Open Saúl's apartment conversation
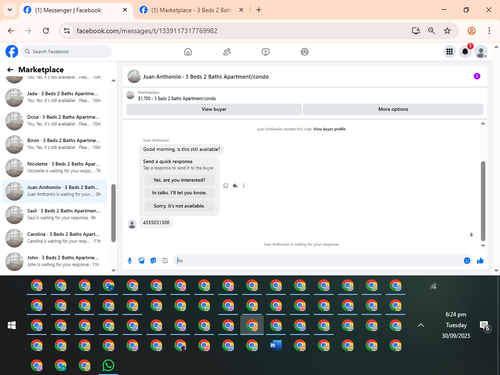The height and width of the screenshot is (375, 500). click(x=55, y=214)
